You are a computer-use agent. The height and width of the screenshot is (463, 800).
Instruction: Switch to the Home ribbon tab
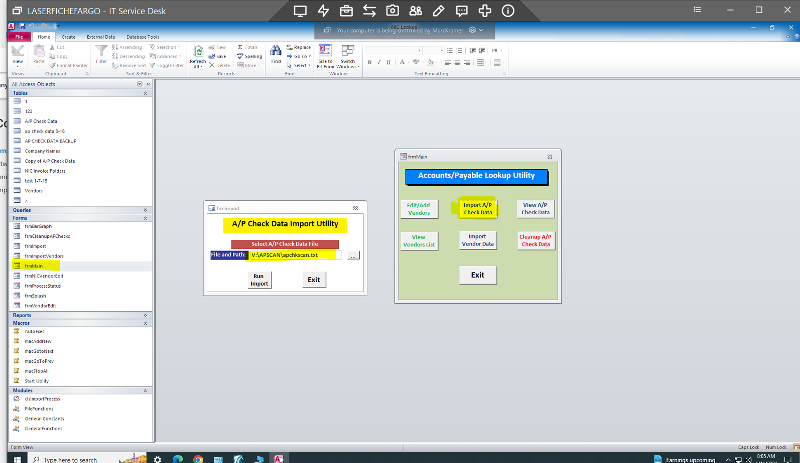pos(44,37)
